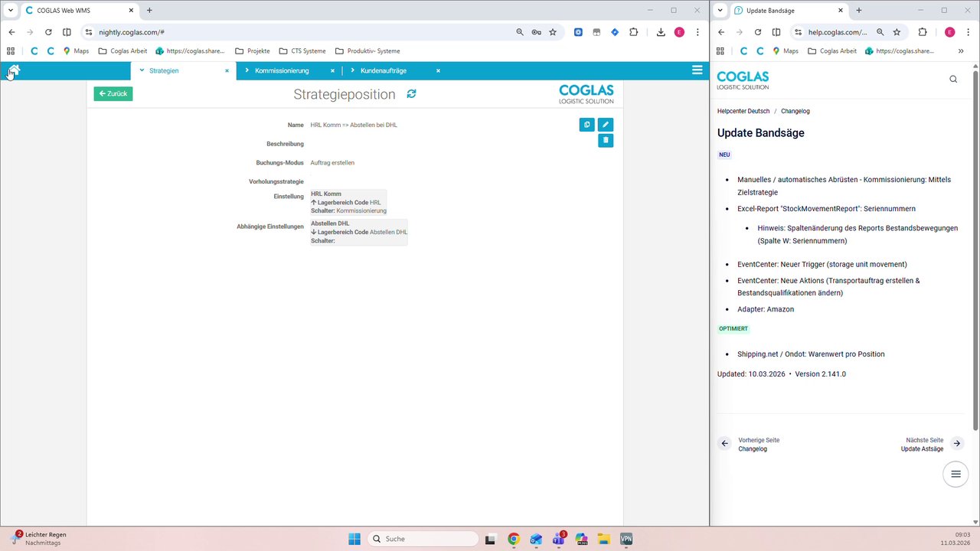
Task: Go back in the COGLAS Web WMS browser
Action: point(11,32)
